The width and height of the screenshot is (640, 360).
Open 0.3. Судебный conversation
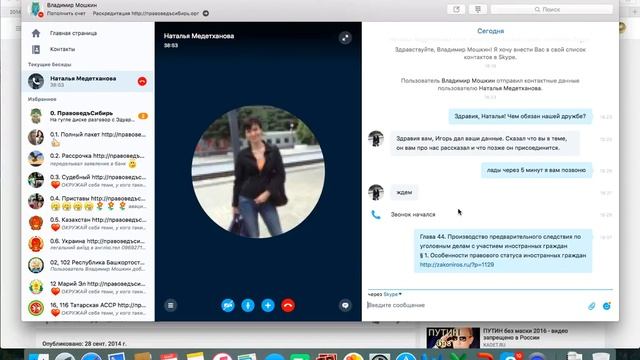(87, 180)
